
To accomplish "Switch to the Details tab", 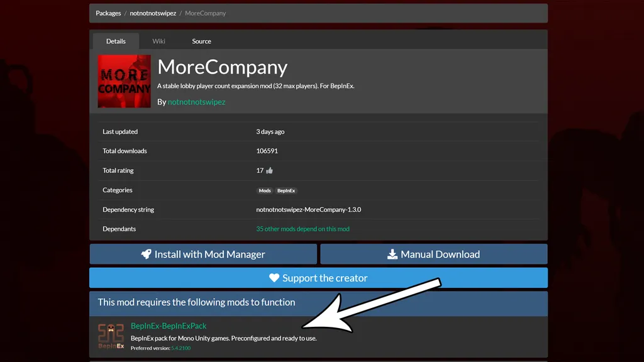I will (x=116, y=41).
